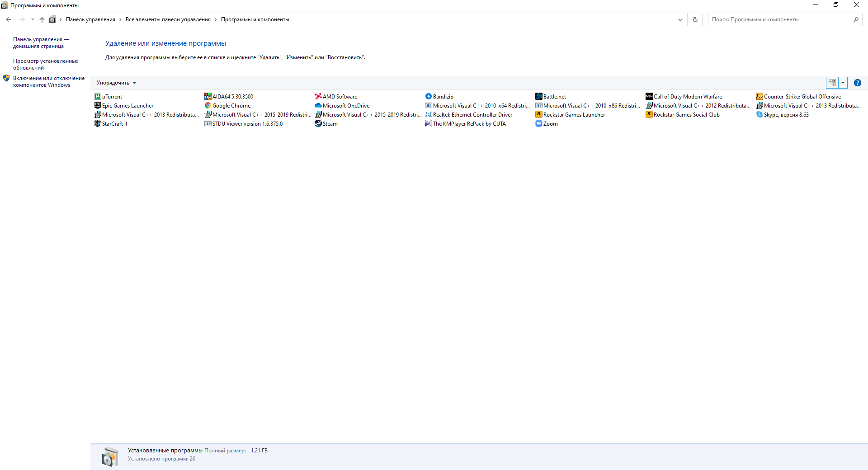868x470 pixels.
Task: Click Панель управления breadcrumb
Action: [x=90, y=19]
